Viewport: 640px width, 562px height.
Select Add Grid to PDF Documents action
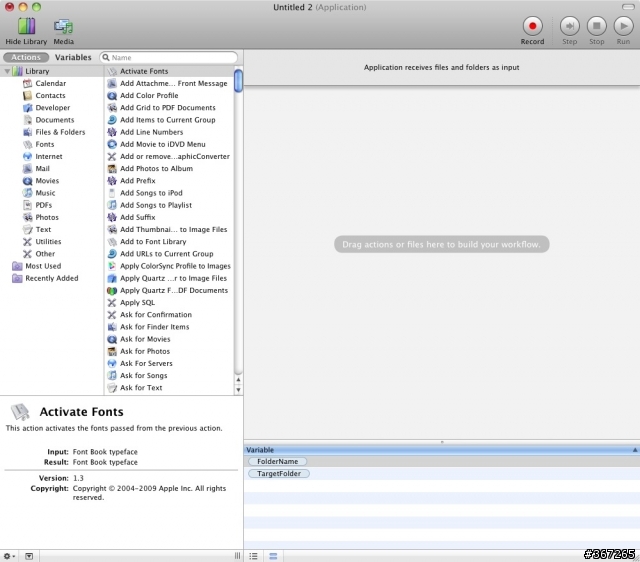169,108
